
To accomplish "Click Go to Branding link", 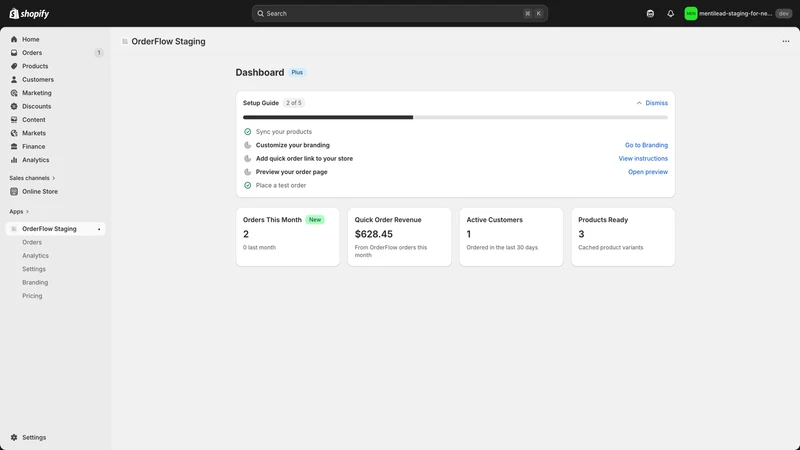I will click(x=646, y=145).
